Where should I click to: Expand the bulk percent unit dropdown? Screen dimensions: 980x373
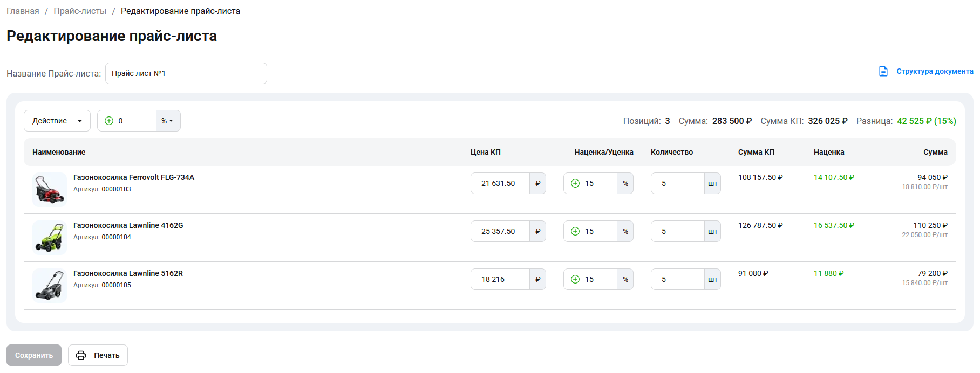point(168,121)
